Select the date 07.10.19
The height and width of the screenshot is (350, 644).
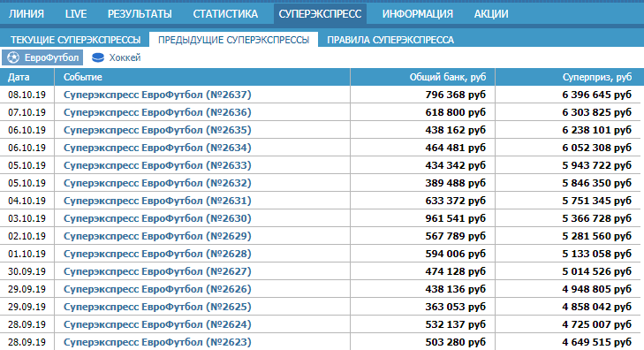27,112
